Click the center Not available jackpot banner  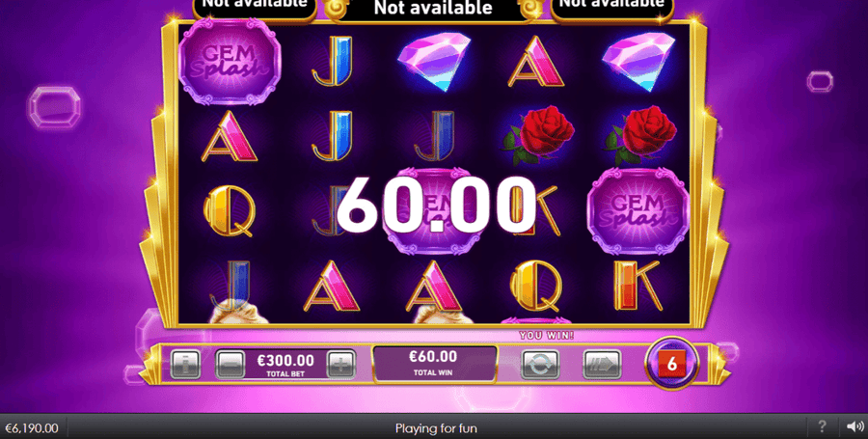click(x=433, y=9)
